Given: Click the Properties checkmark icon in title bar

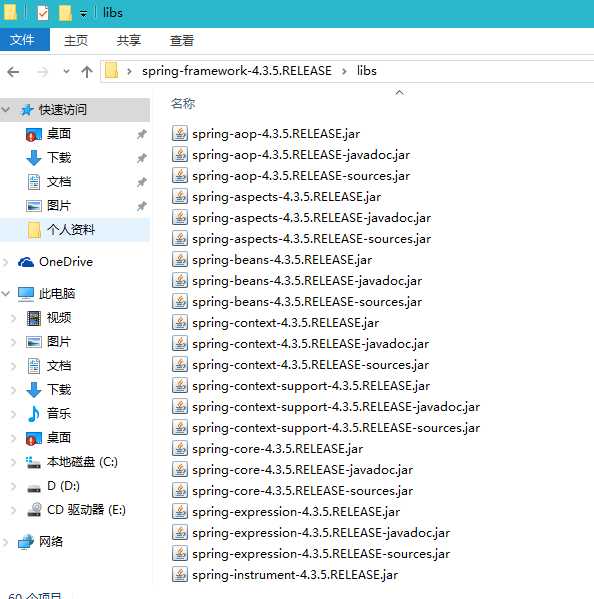Looking at the screenshot, I should click(43, 13).
